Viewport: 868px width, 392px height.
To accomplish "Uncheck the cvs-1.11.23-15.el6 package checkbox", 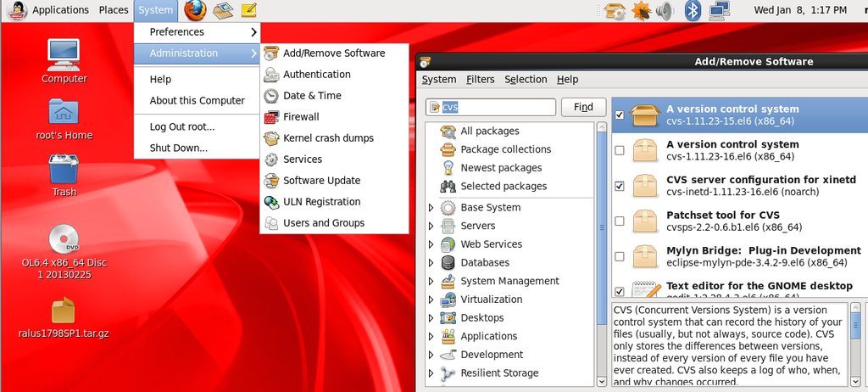I will (x=620, y=115).
